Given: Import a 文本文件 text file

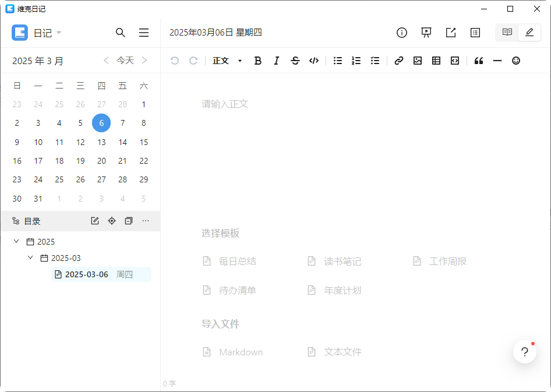Looking at the screenshot, I should pos(334,352).
